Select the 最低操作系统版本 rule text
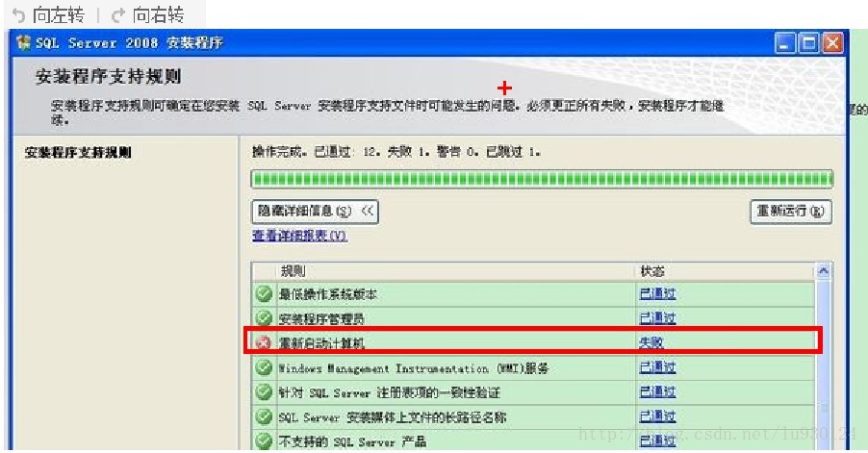This screenshot has width=868, height=453. click(327, 294)
